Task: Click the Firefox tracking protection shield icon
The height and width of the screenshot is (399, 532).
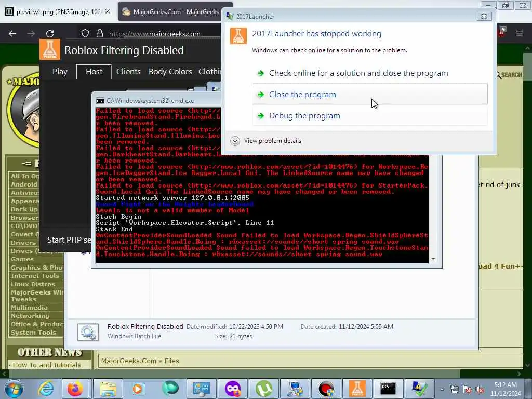Action: pyautogui.click(x=85, y=33)
